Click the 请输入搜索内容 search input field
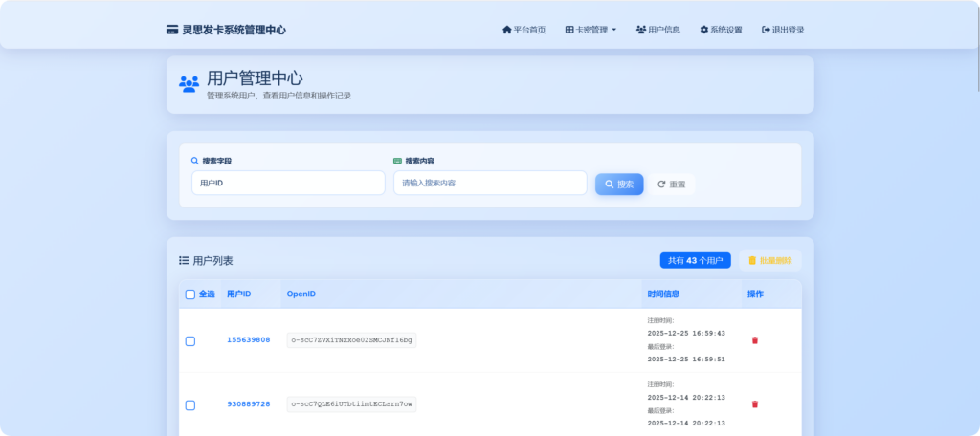This screenshot has width=980, height=436. (x=489, y=183)
